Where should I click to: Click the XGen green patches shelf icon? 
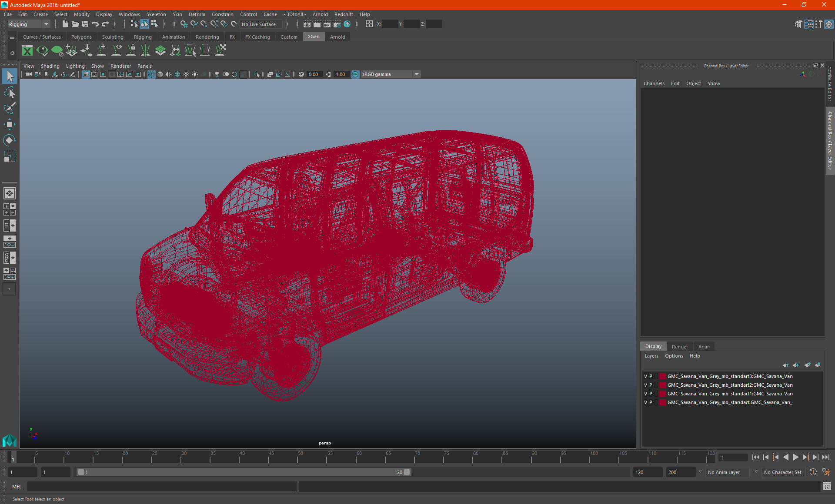click(x=160, y=50)
